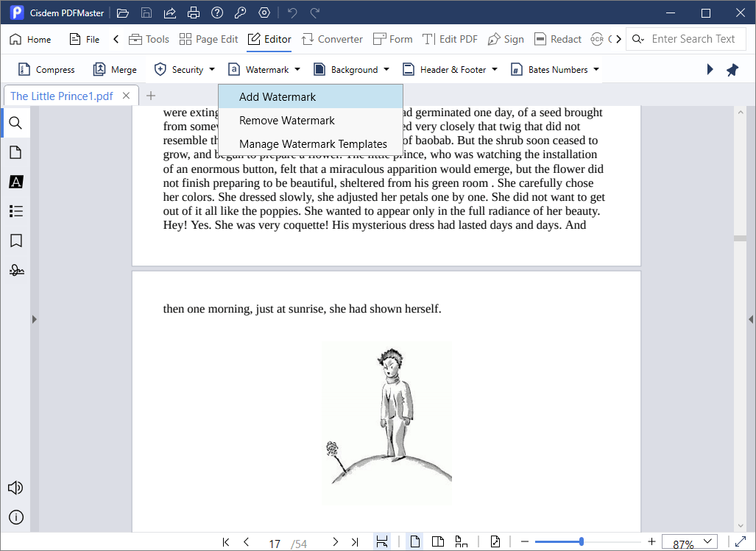The height and width of the screenshot is (551, 756).
Task: Show more toolbar items with the right arrow
Action: point(710,70)
